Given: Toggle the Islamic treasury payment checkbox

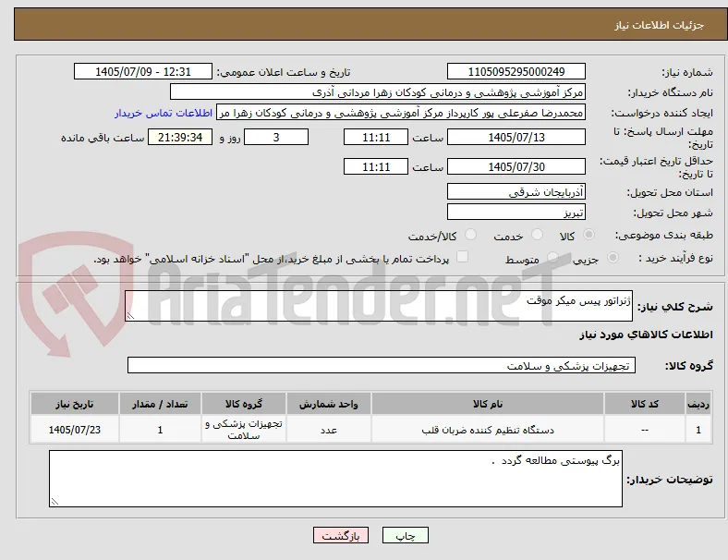Looking at the screenshot, I should pyautogui.click(x=463, y=257).
